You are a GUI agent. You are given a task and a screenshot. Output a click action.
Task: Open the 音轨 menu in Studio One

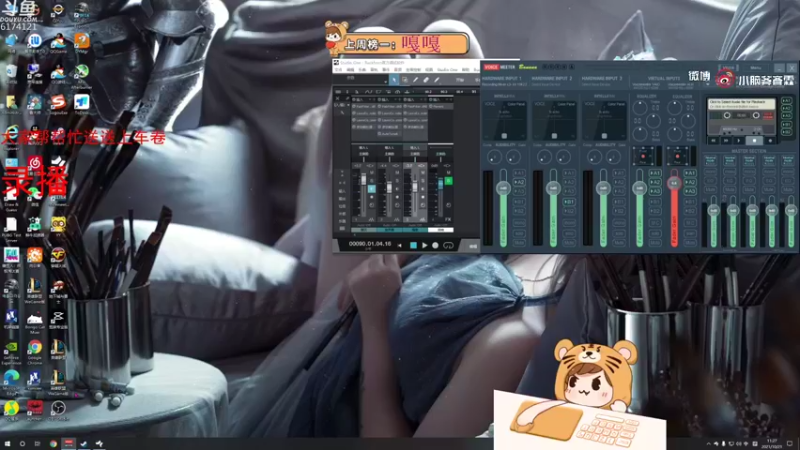pyautogui.click(x=374, y=69)
